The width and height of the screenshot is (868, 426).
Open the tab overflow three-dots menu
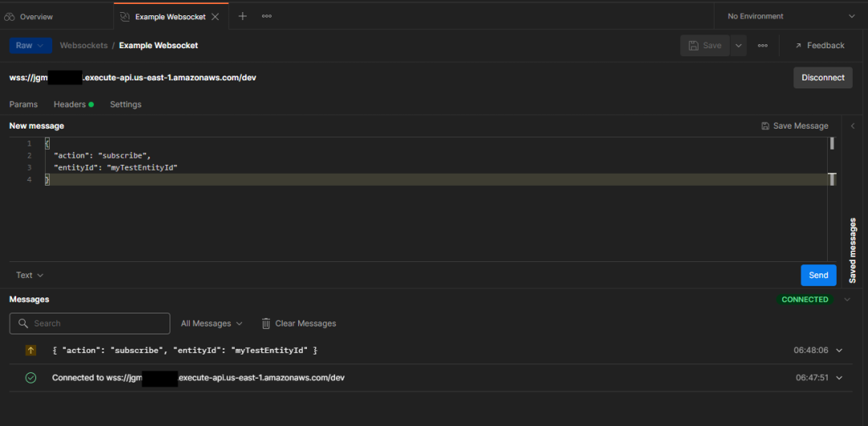(x=267, y=16)
